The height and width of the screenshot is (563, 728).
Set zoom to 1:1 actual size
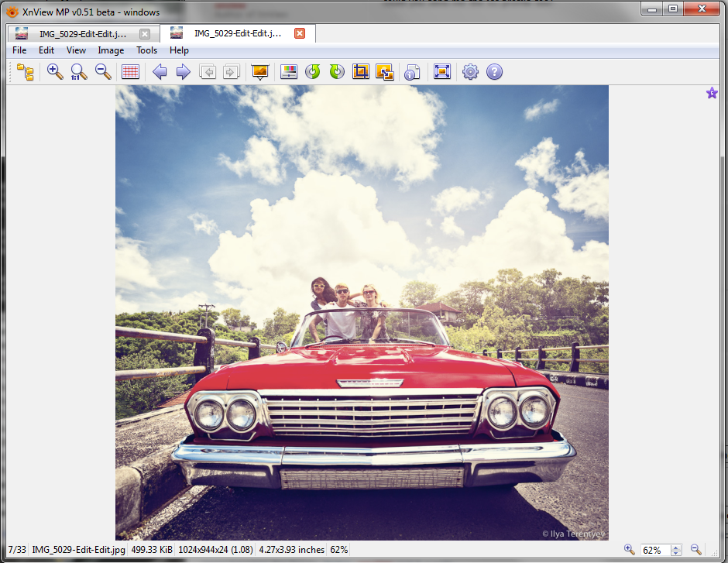(x=78, y=72)
